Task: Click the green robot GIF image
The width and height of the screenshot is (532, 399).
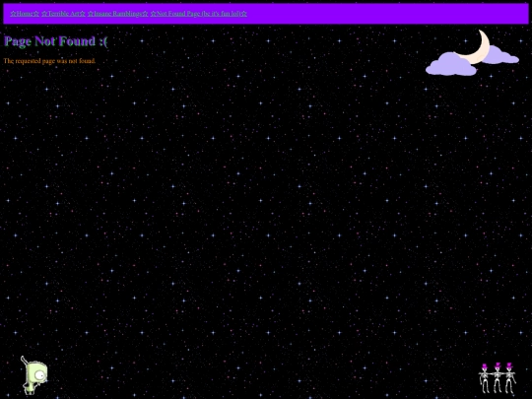Action: (34, 375)
